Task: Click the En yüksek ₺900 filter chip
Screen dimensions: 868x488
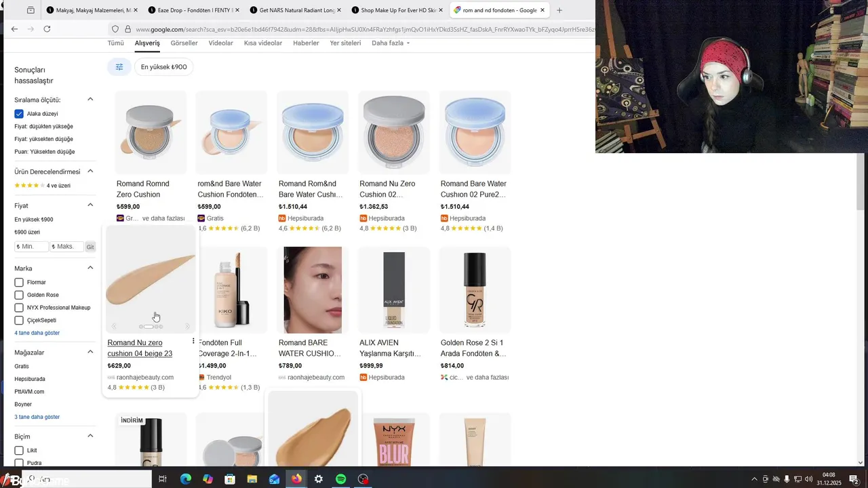Action: [x=163, y=67]
